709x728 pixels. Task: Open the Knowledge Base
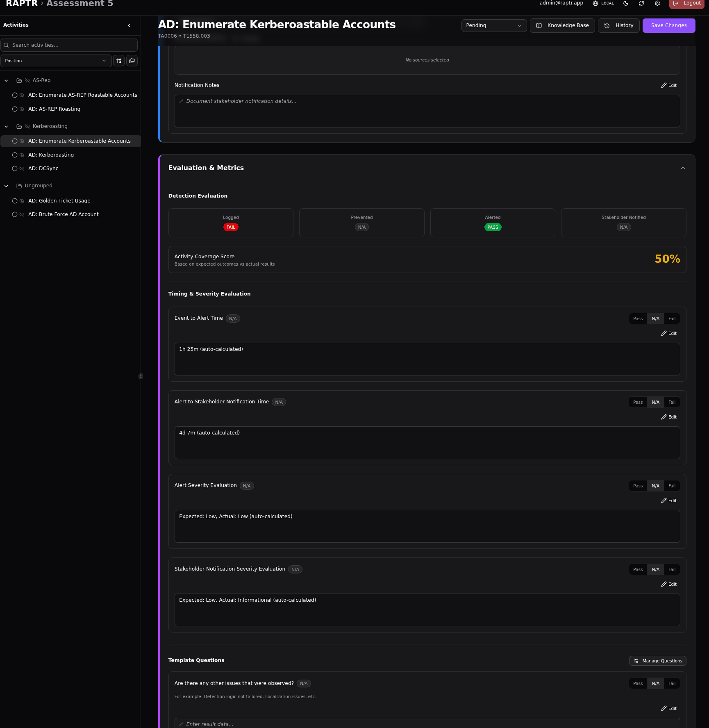(x=562, y=25)
